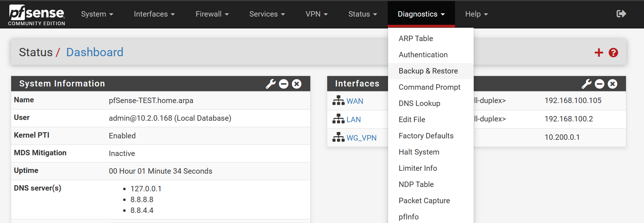Select NDP Table entry
This screenshot has height=223, width=644.
(x=431, y=184)
